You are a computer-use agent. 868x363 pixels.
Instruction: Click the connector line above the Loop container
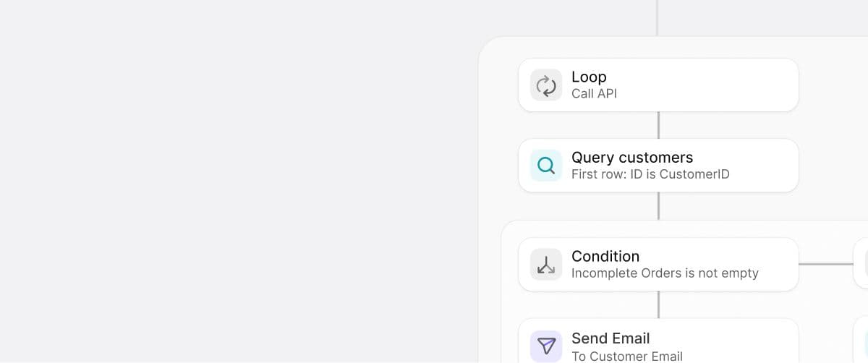click(657, 17)
